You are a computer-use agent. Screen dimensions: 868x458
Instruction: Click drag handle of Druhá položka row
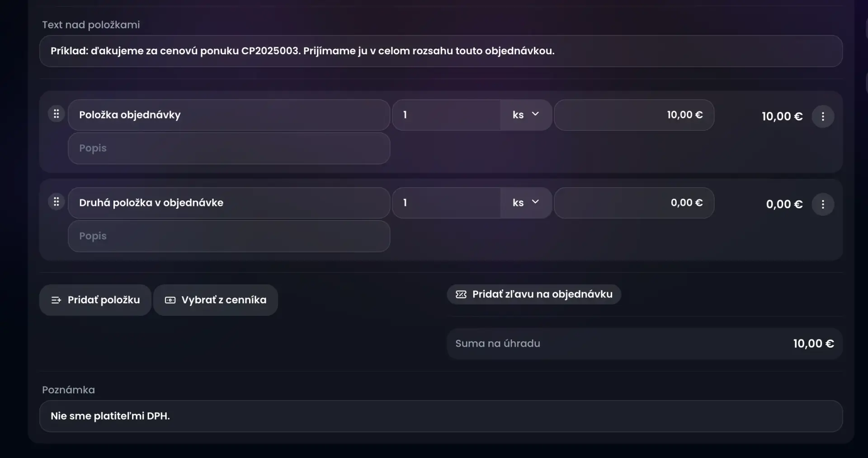coord(57,202)
